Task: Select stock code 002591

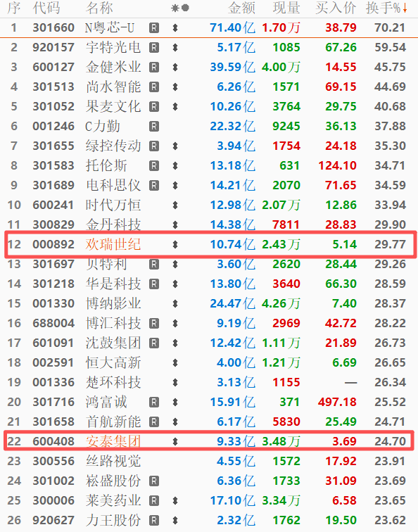Action: (53, 362)
